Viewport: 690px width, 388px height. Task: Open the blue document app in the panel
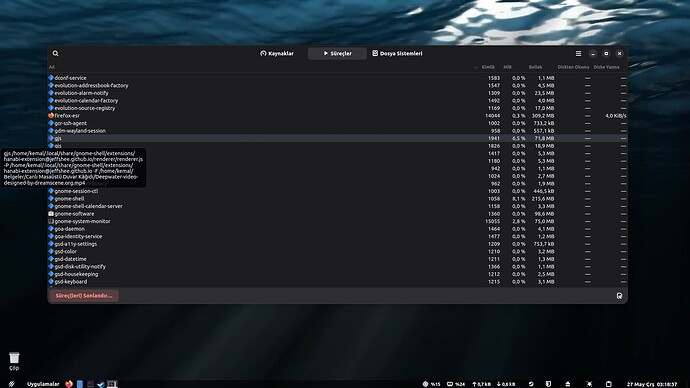pos(80,384)
